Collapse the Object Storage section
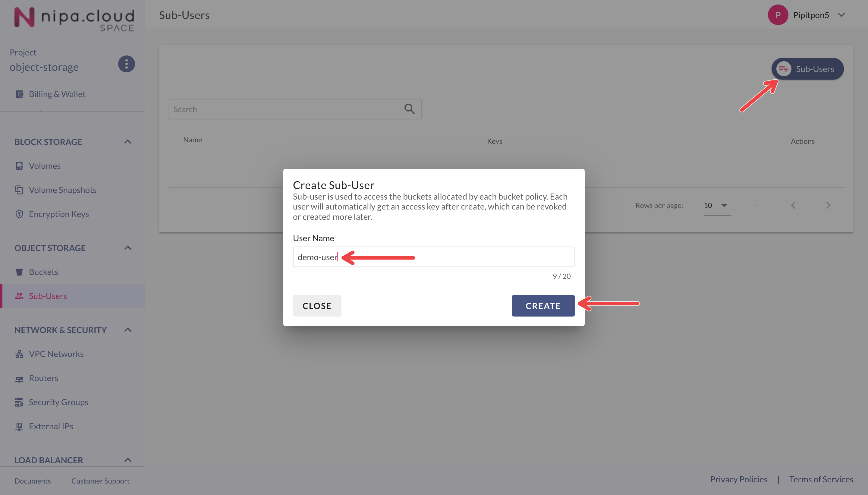Viewport: 868px width, 495px height. (x=128, y=248)
